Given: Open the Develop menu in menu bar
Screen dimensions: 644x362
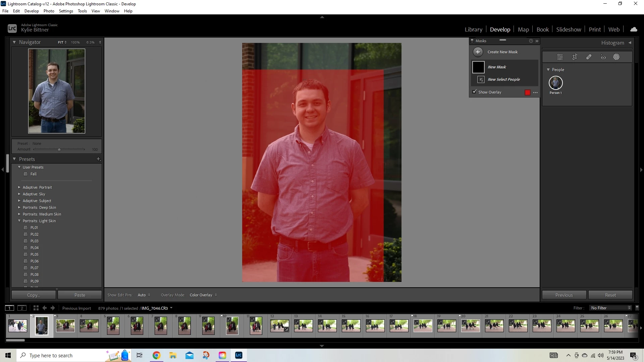Looking at the screenshot, I should 32,11.
